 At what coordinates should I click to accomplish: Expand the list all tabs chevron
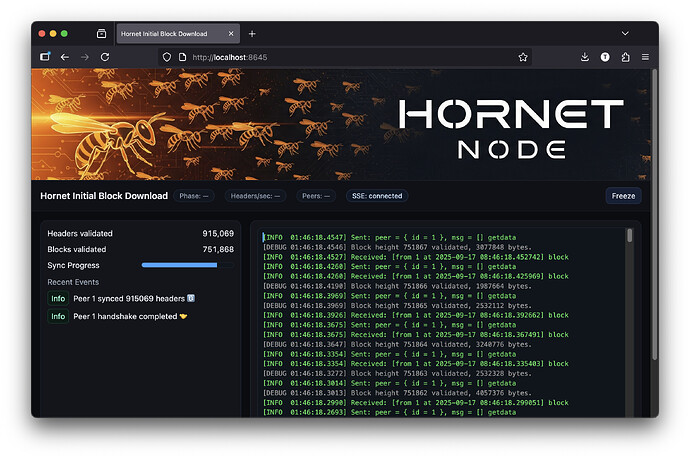pos(625,34)
